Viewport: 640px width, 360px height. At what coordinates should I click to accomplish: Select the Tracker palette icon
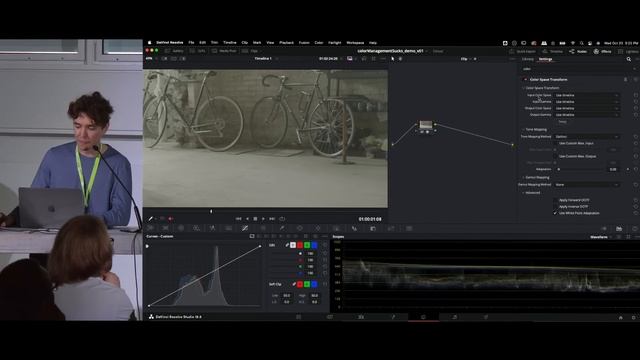[318, 228]
